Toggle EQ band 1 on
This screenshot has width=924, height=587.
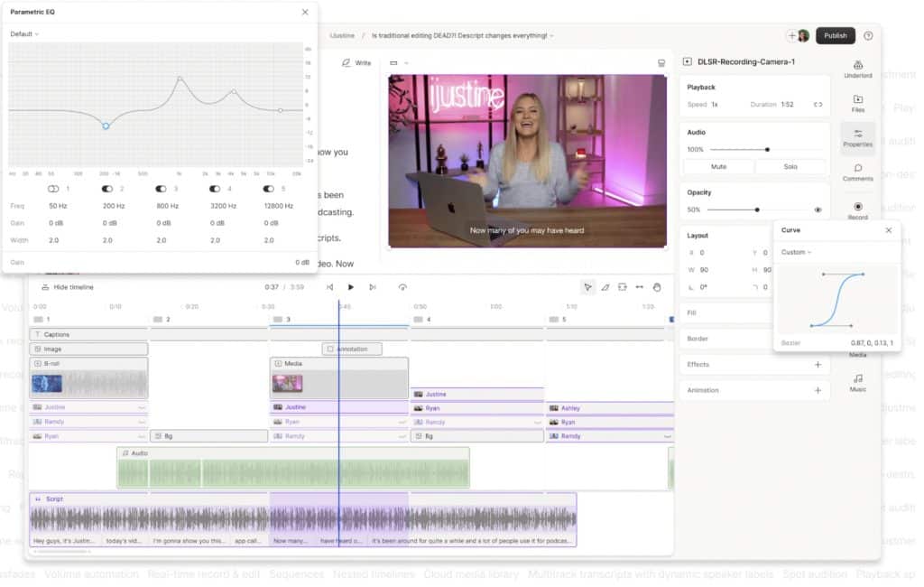(x=53, y=190)
